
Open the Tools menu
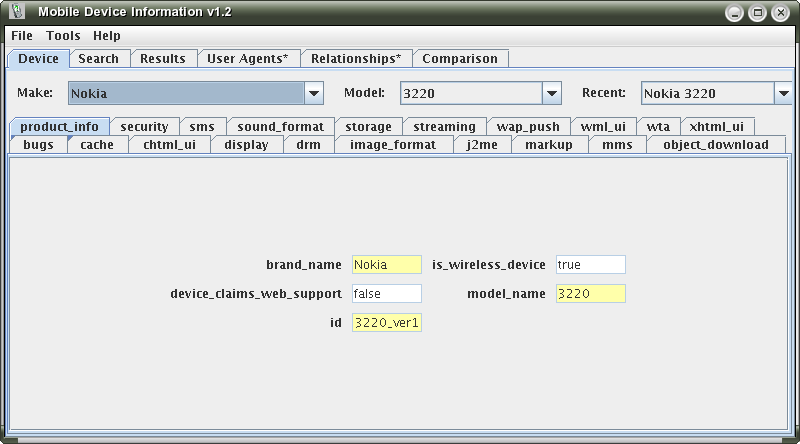coord(63,36)
